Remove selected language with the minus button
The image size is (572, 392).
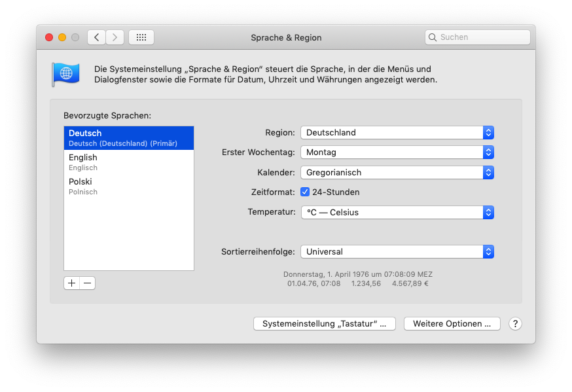87,283
